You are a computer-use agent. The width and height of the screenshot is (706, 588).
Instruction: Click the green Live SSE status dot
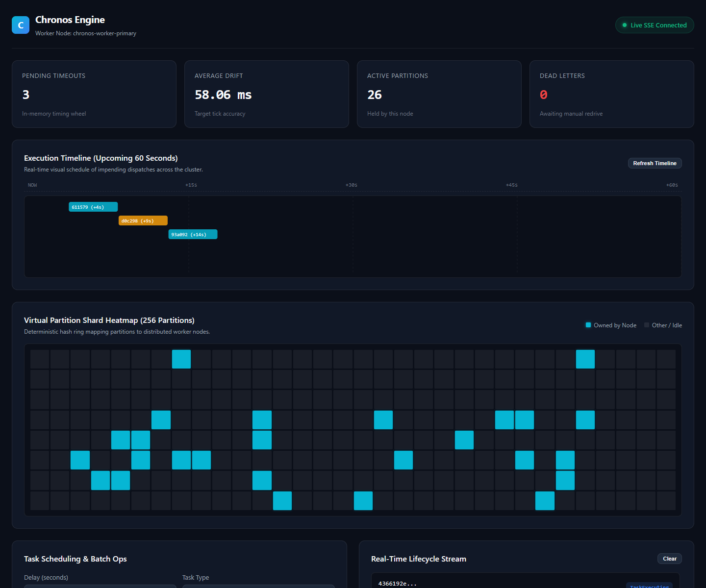625,25
